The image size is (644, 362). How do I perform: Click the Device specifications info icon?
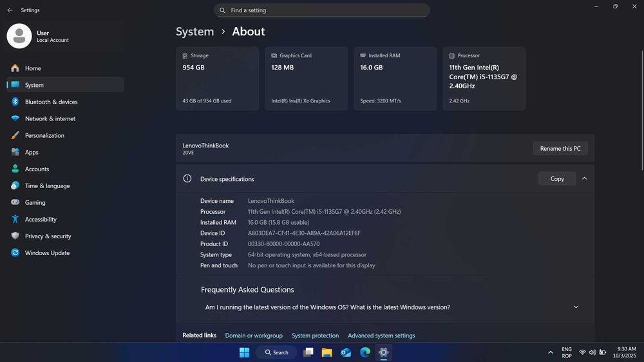[x=187, y=178]
